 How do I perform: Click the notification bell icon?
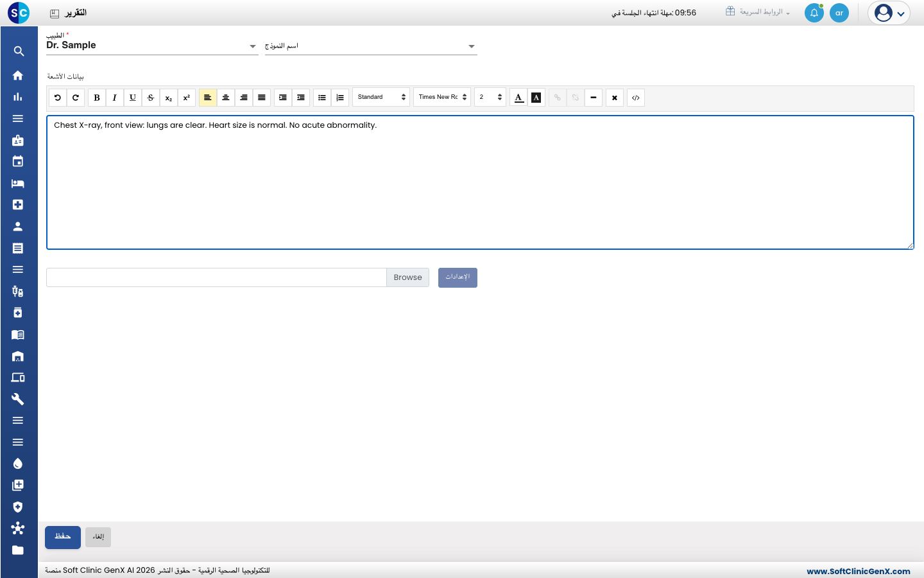[x=814, y=13]
